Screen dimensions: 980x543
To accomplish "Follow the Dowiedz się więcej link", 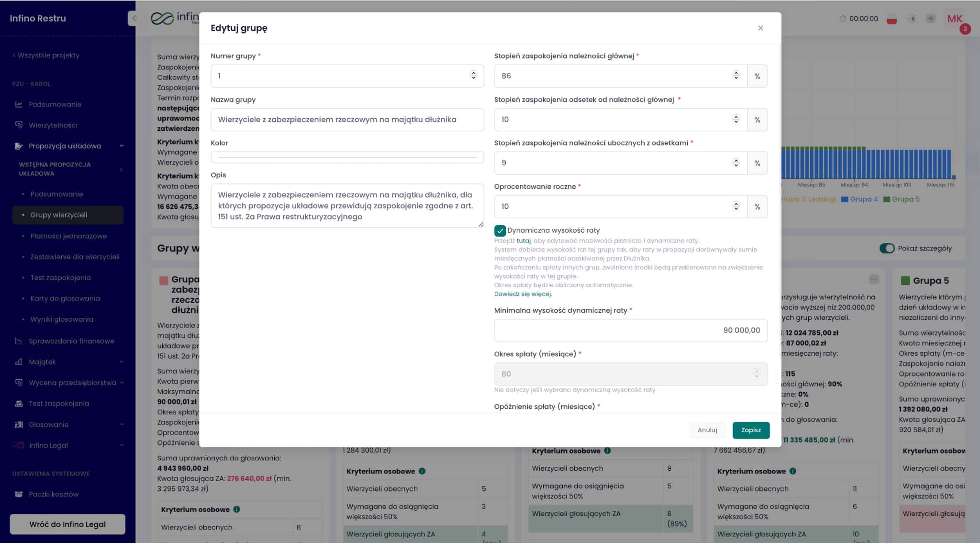I will click(523, 294).
